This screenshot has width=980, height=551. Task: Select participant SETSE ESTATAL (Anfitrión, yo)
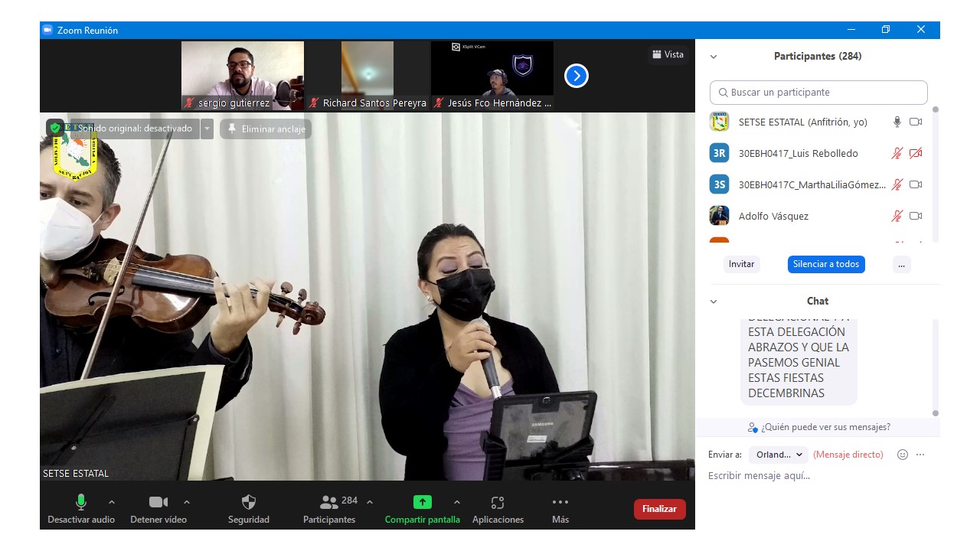pyautogui.click(x=802, y=122)
